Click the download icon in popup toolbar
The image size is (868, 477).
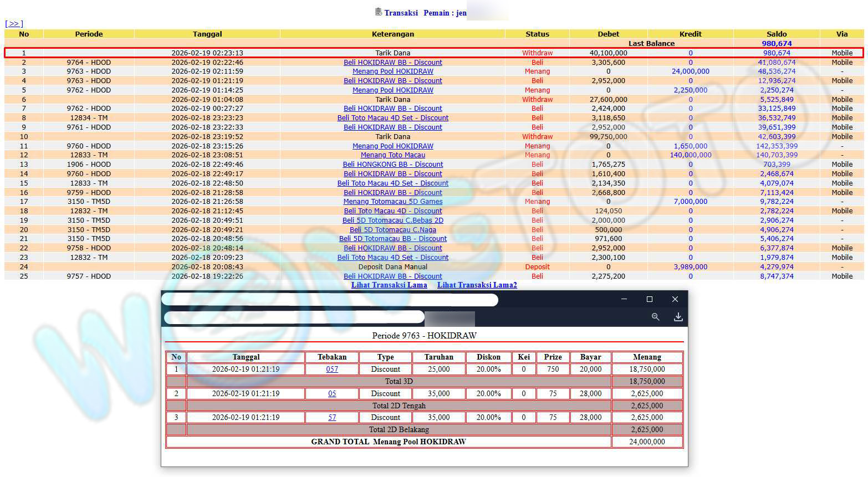click(678, 317)
